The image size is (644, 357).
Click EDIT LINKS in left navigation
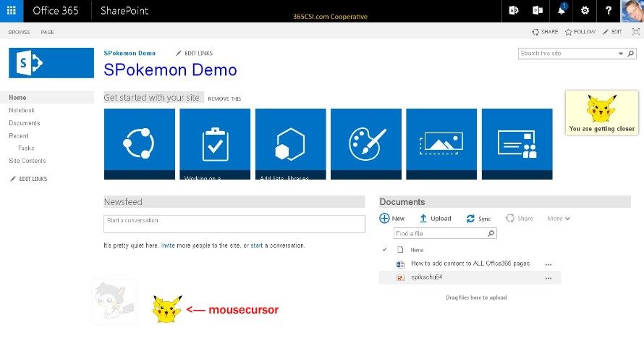[x=29, y=179]
